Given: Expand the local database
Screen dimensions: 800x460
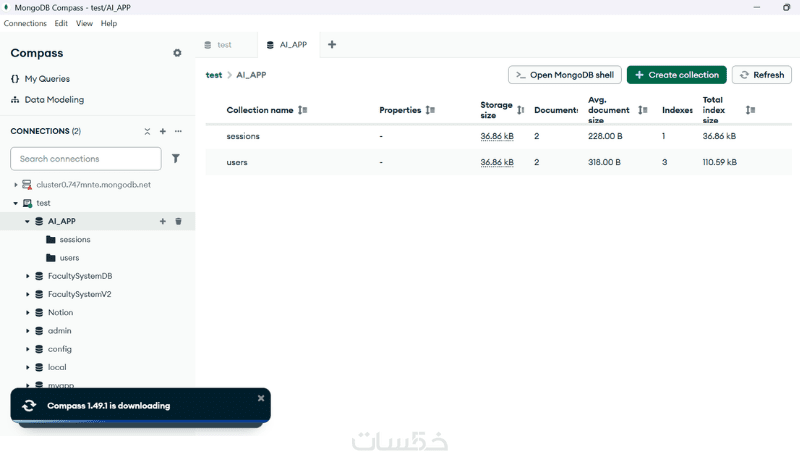Looking at the screenshot, I should coord(27,367).
